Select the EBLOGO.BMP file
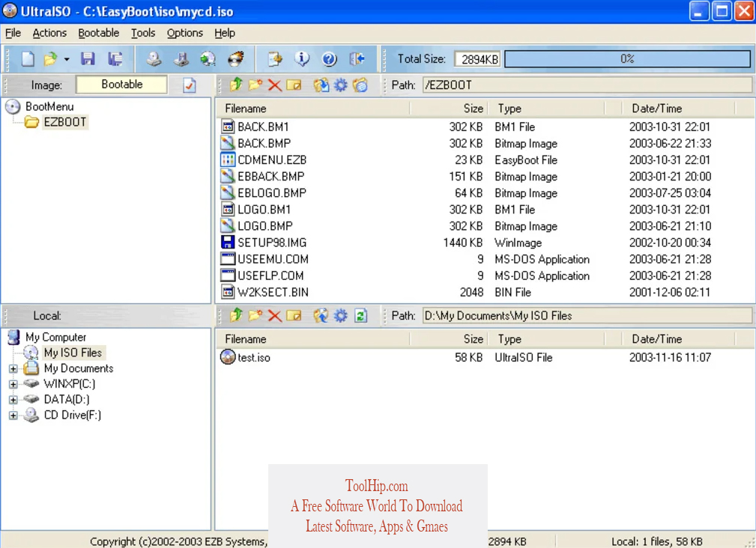Screen dimensions: 756x548 pos(272,193)
